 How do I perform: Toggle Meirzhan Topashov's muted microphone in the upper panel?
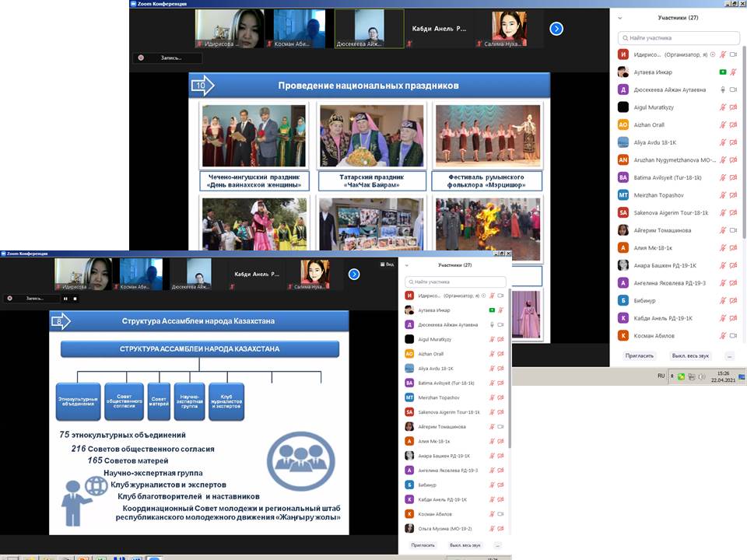coord(723,195)
